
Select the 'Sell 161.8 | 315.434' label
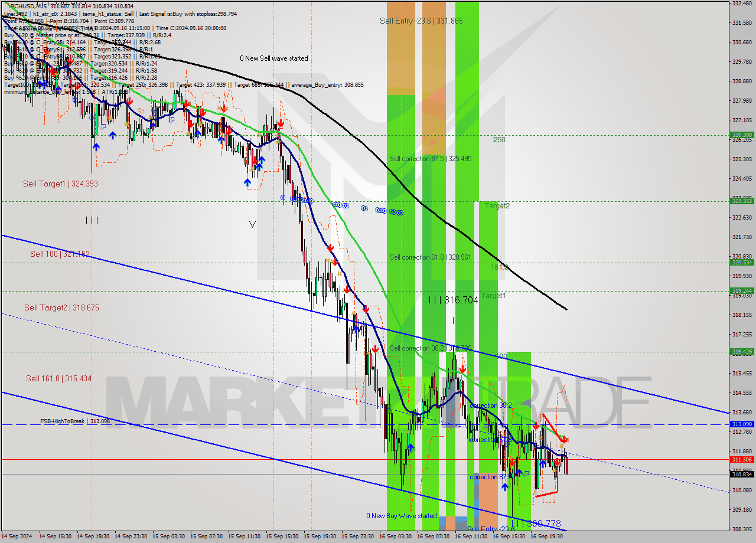(x=58, y=378)
